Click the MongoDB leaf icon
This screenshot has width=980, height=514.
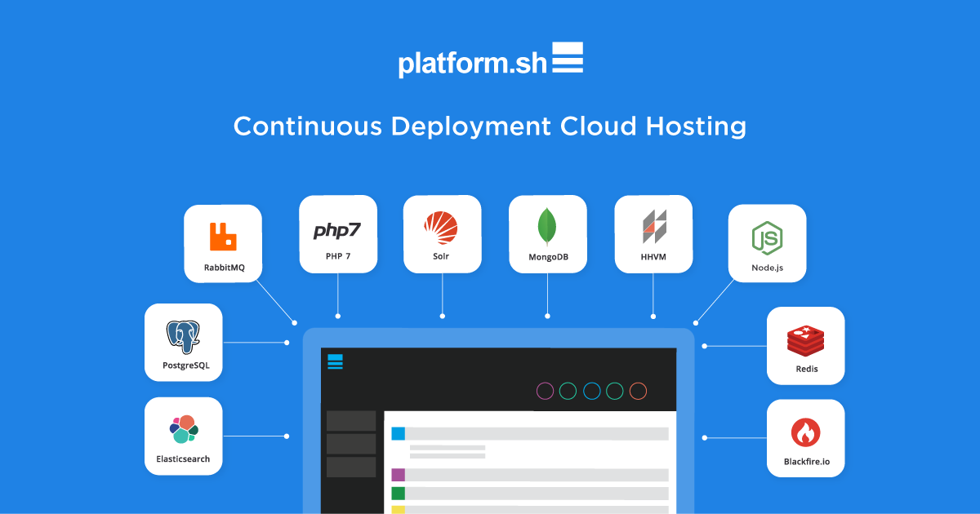547,227
